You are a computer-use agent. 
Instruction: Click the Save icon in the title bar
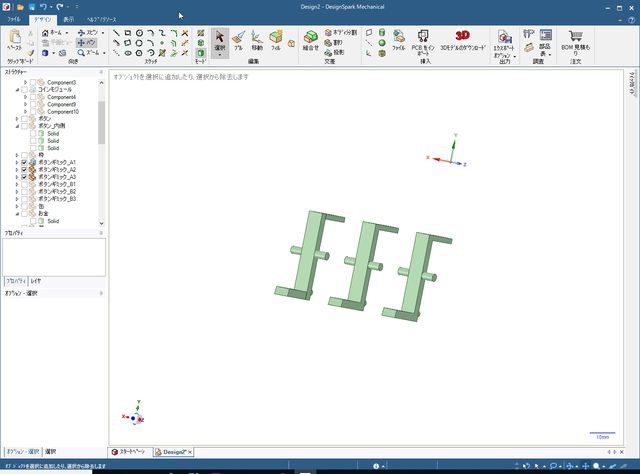[x=31, y=7]
